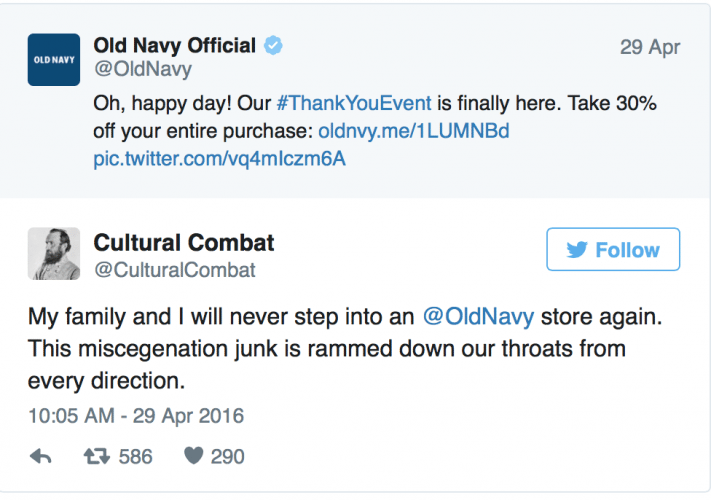
Task: Open the Old Navy logo avatar
Action: (x=53, y=60)
